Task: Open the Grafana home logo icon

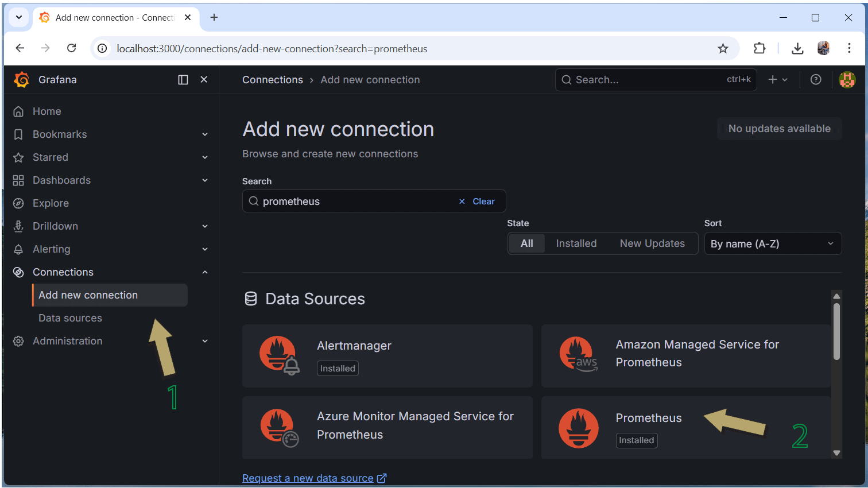Action: coord(21,79)
